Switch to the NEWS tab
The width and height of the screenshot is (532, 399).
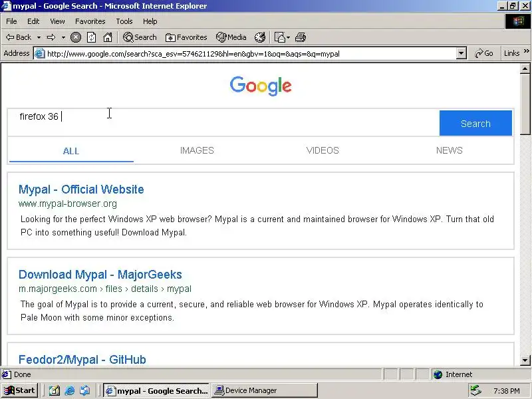[x=450, y=151]
